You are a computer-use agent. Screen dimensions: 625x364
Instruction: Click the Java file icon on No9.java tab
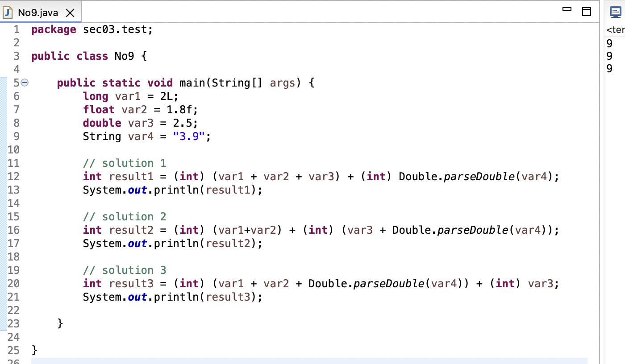8,12
